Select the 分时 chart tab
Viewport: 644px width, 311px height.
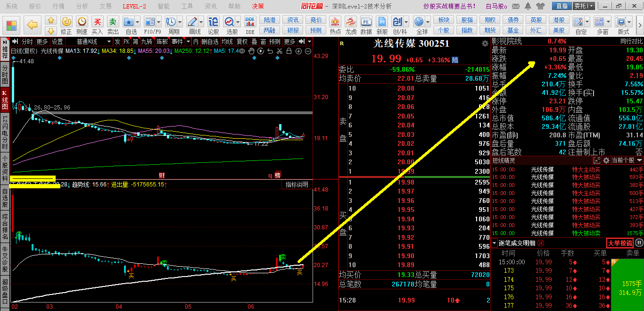[x=27, y=42]
